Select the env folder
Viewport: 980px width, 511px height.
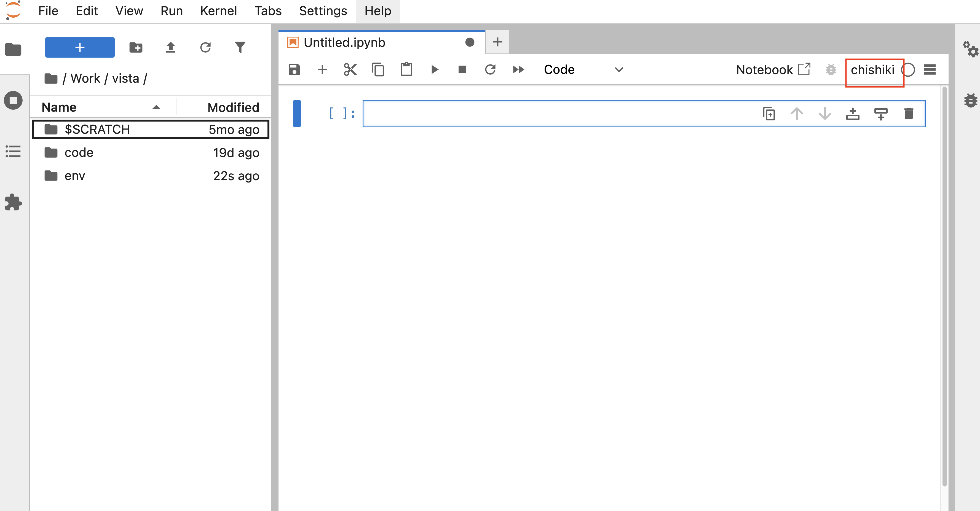(x=74, y=176)
